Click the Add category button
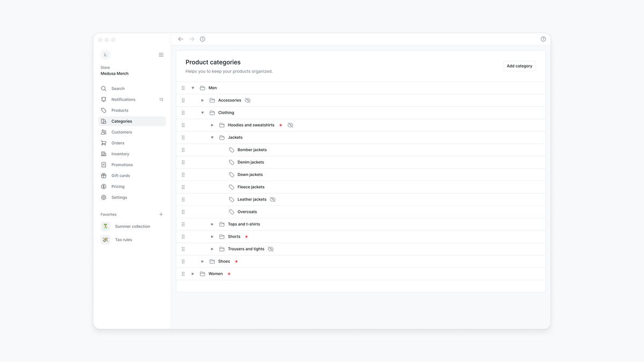 (519, 66)
